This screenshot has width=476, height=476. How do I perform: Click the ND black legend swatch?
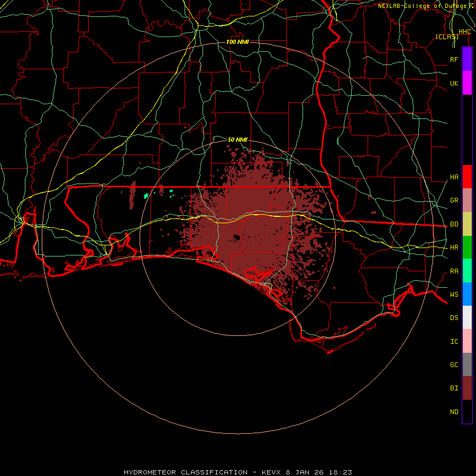(467, 411)
